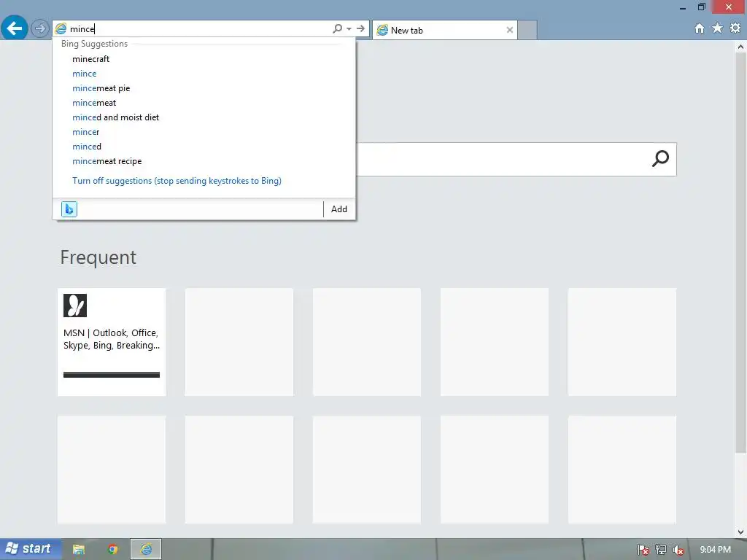
Task: Select the New tab tab
Action: (444, 30)
